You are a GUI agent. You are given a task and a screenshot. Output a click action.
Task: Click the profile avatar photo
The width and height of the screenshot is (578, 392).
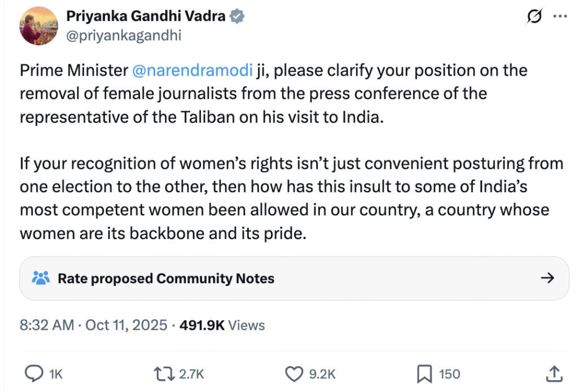coord(38,25)
